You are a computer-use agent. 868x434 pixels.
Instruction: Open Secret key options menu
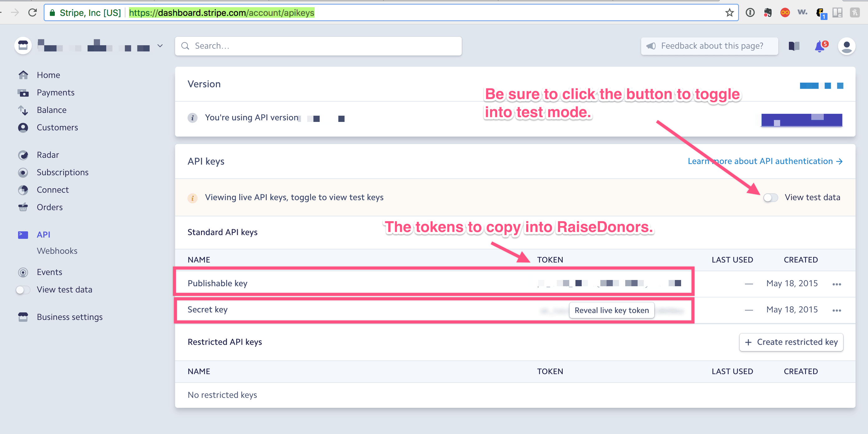[x=836, y=310]
